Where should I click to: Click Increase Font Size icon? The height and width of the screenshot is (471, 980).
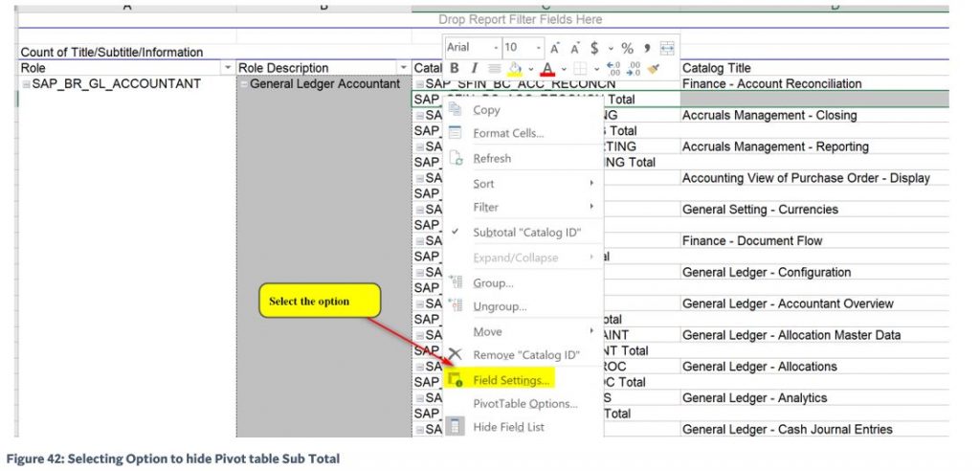(555, 48)
